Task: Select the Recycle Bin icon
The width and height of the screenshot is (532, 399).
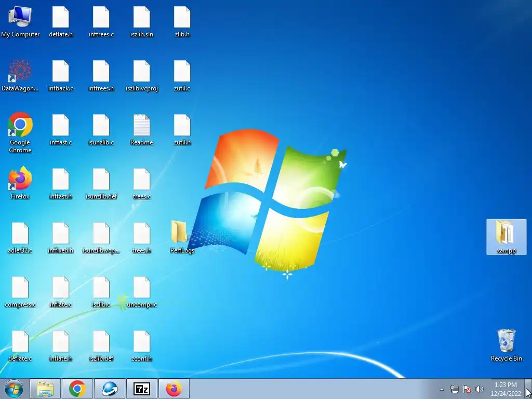Action: [506, 345]
